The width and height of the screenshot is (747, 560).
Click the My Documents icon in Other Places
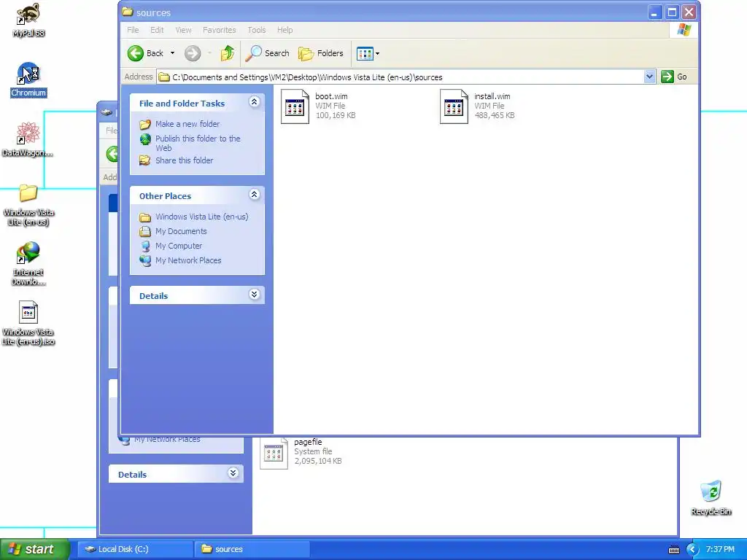[x=145, y=231]
